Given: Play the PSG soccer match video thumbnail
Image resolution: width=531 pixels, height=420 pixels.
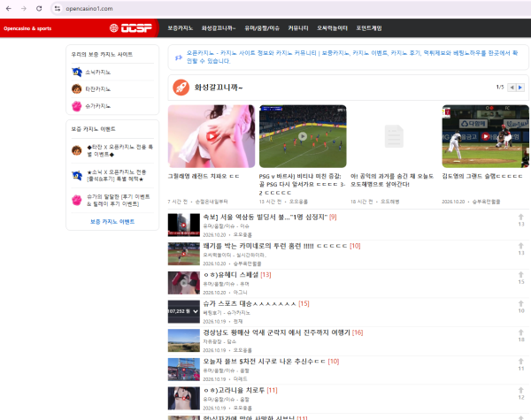Looking at the screenshot, I should [x=303, y=136].
